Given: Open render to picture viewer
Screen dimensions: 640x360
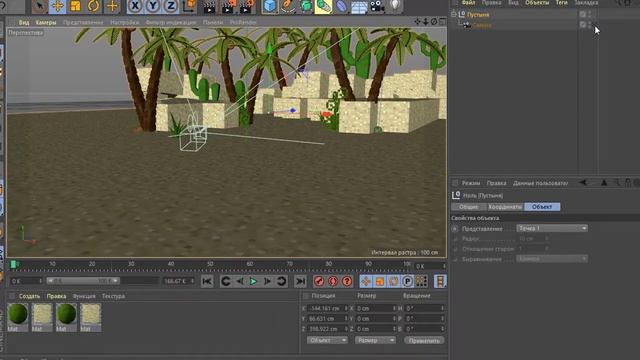Looking at the screenshot, I should pos(228,6).
